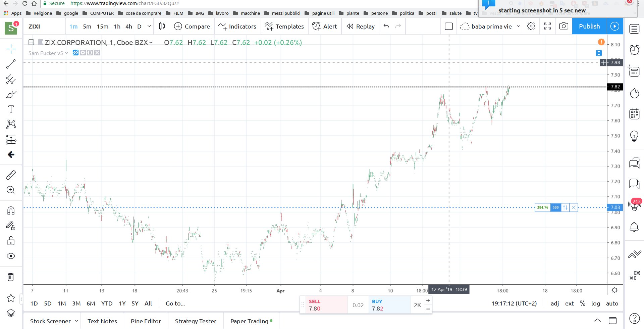Screen dimensions: 644x329
Task: Open chart settings gear
Action: tap(531, 26)
